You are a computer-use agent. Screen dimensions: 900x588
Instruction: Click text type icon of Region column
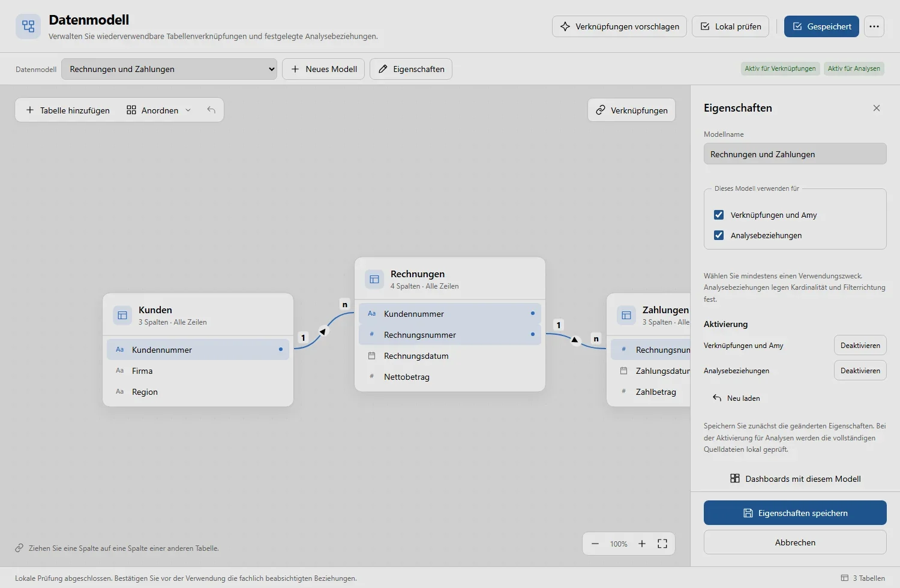pyautogui.click(x=119, y=392)
